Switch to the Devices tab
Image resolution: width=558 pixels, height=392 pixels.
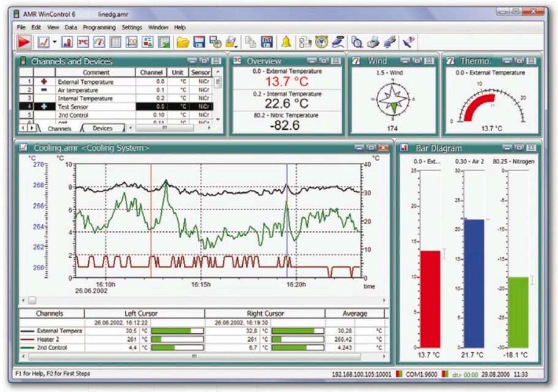102,128
